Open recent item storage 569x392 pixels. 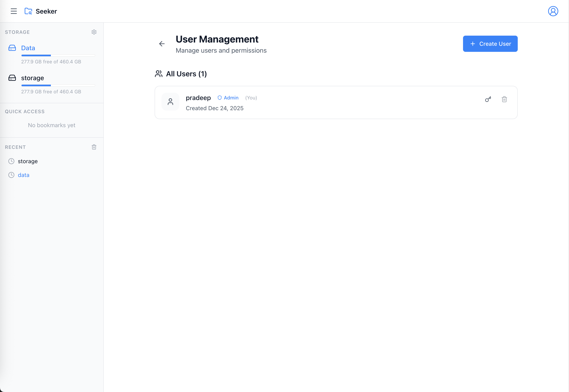point(28,161)
